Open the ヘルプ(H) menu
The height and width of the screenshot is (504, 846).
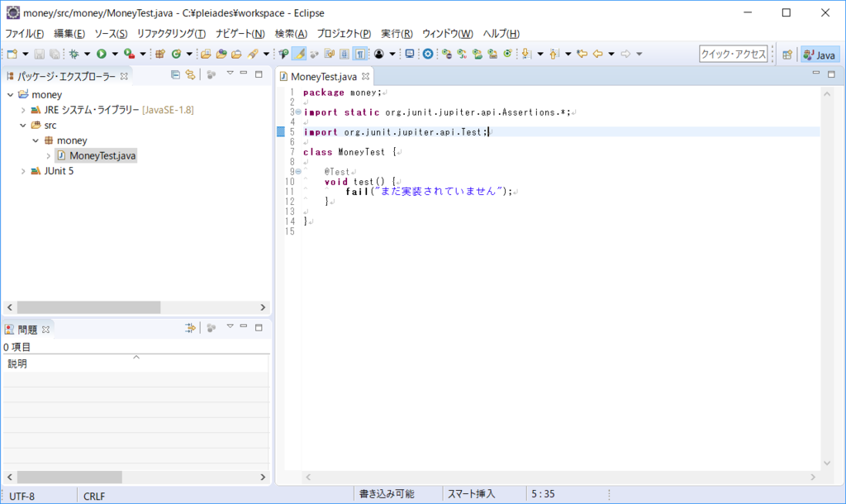pos(501,33)
